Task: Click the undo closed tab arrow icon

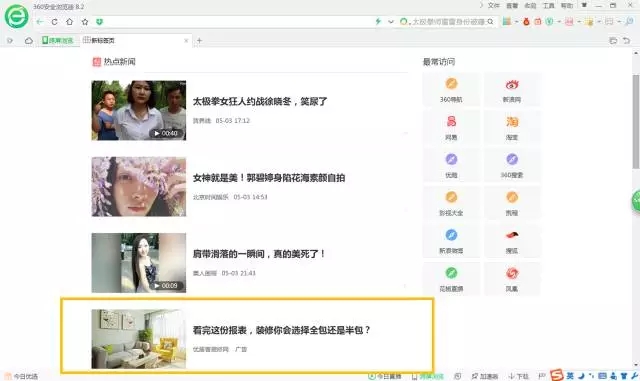Action: (x=626, y=40)
